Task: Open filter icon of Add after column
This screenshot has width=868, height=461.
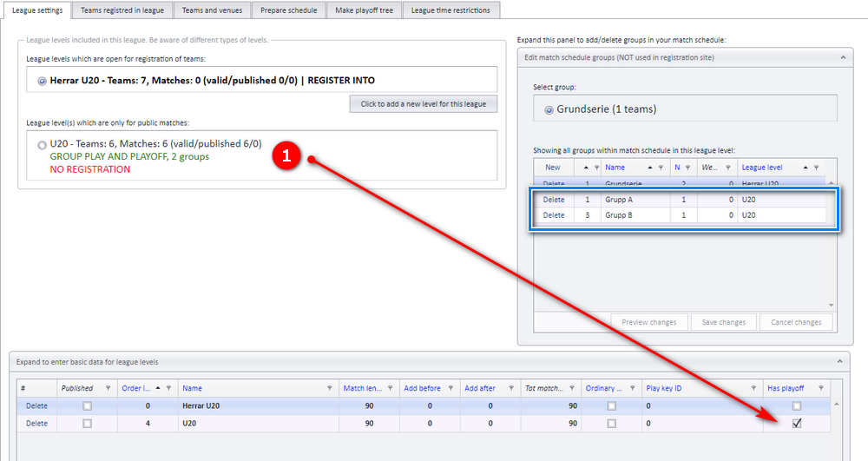Action: (511, 388)
